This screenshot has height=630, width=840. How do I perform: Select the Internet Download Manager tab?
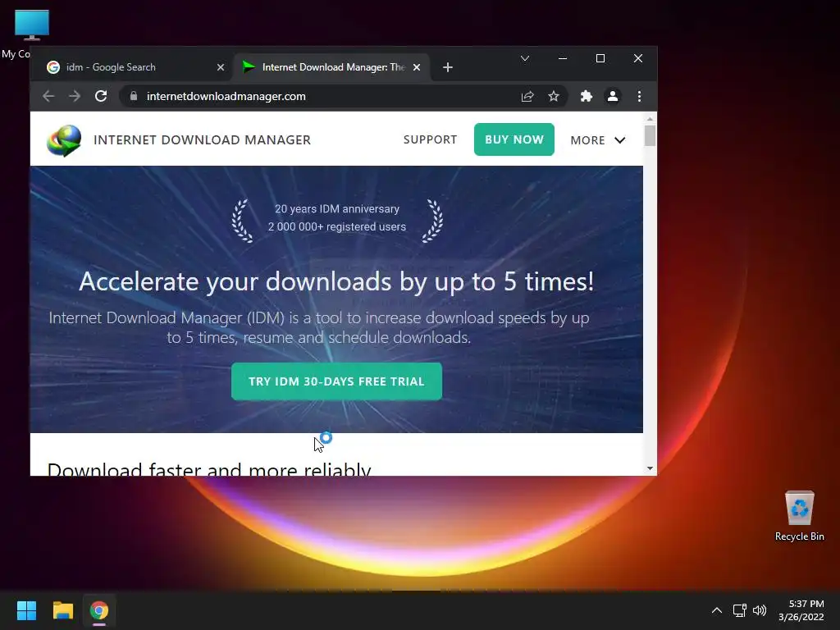pos(331,67)
